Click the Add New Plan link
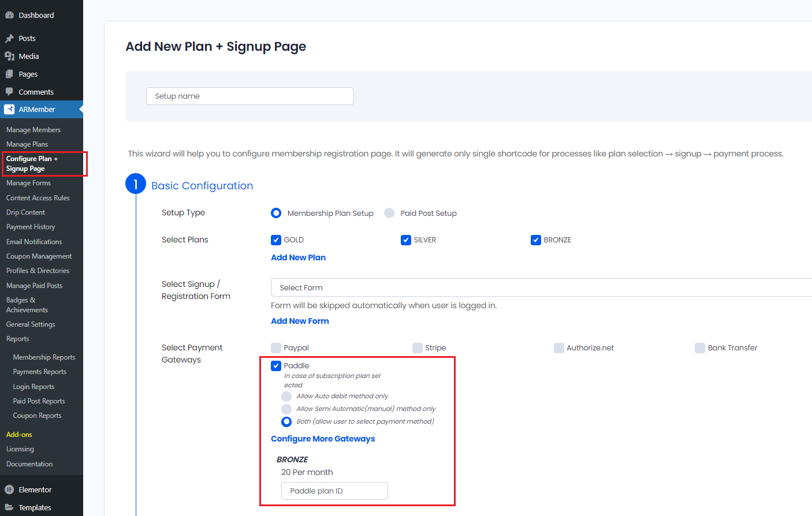812x516 pixels. pos(298,257)
